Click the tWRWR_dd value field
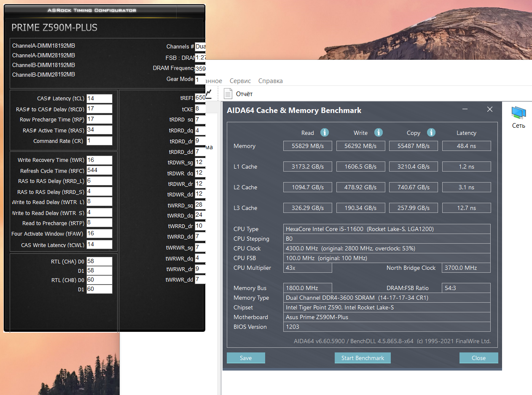 tap(200, 279)
